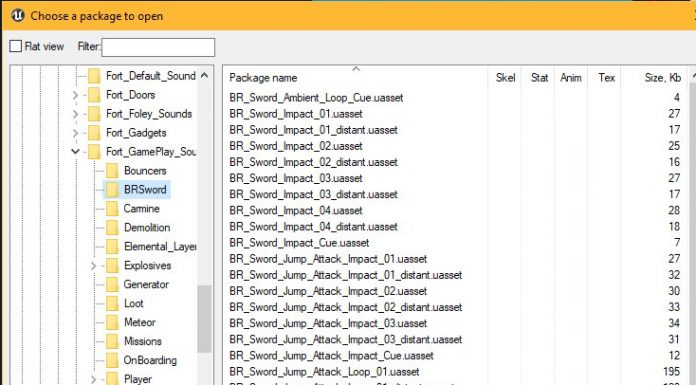
Task: Select the Generator folder
Action: (146, 285)
